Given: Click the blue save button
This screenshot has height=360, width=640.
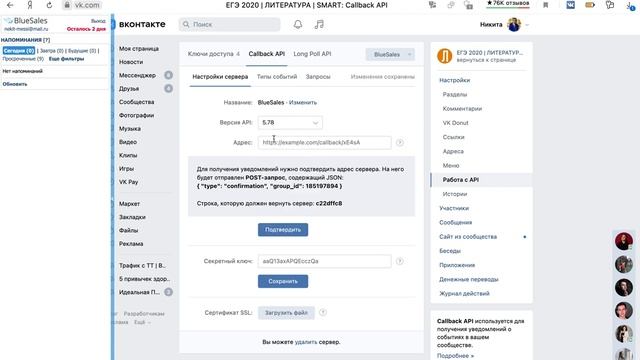Looking at the screenshot, I should [x=283, y=281].
